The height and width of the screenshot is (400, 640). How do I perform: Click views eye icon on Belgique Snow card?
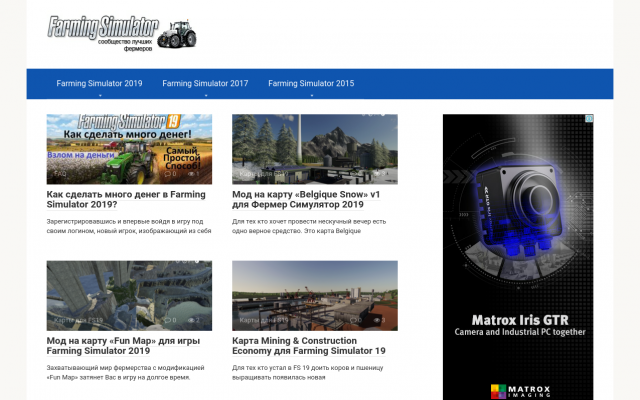377,173
